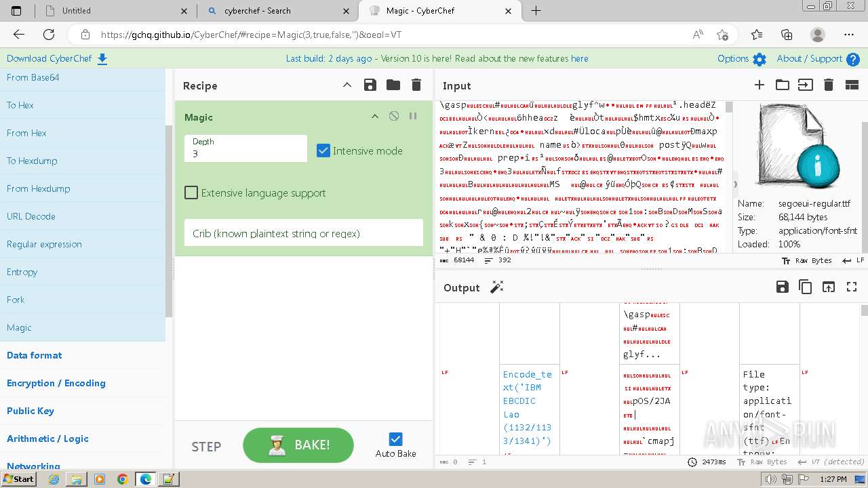Expand the Encryption / Encoding category
The width and height of the screenshot is (868, 488).
[x=82, y=383]
